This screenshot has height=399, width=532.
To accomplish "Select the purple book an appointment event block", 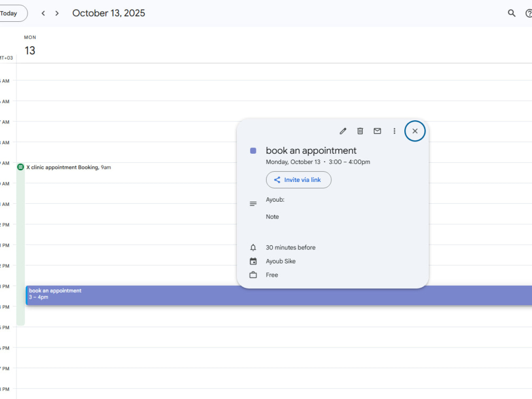I will pyautogui.click(x=279, y=295).
